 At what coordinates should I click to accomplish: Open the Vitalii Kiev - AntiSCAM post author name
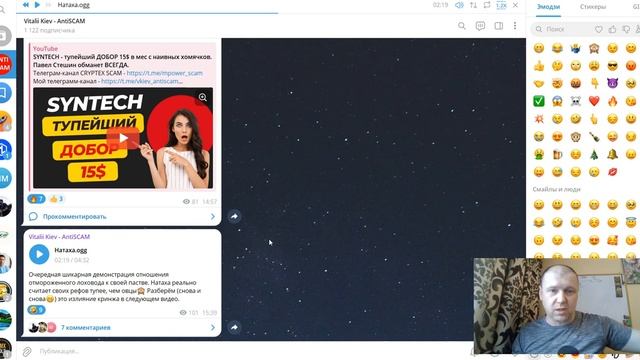pos(59,237)
